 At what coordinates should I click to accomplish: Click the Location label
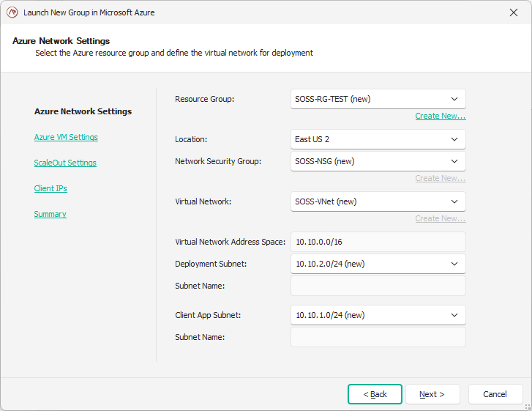click(x=191, y=139)
